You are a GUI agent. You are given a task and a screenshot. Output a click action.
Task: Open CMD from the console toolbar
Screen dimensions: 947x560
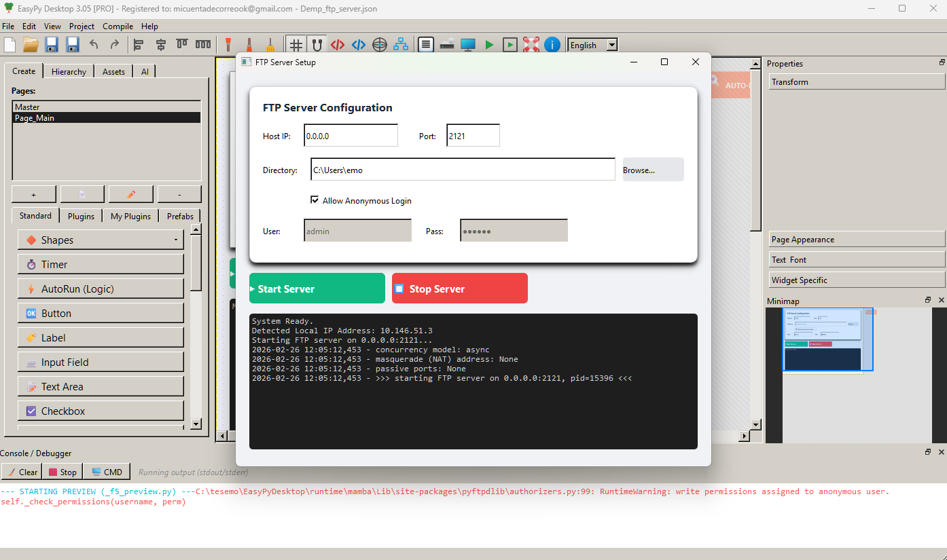[107, 472]
